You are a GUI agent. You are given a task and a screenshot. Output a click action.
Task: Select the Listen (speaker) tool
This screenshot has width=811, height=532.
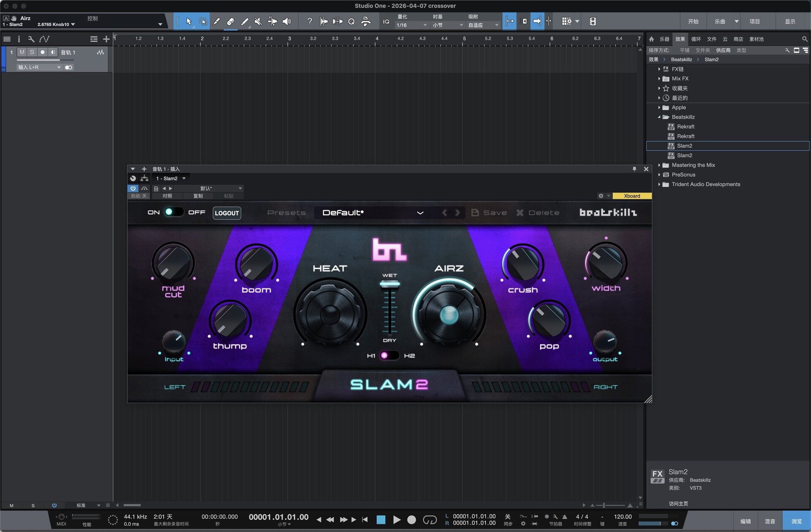point(287,22)
